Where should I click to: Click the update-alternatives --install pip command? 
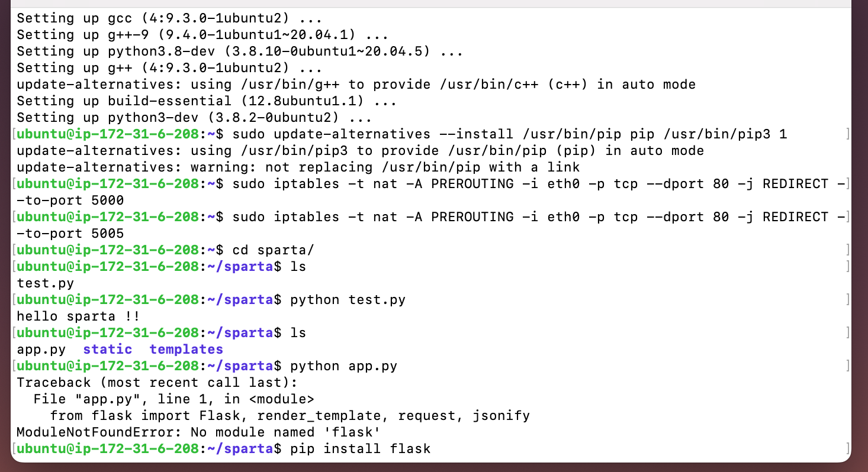click(510, 134)
